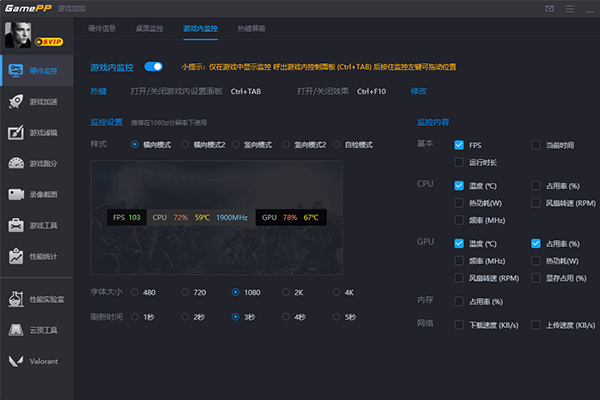This screenshot has height=400, width=600.
Task: Open the 游戏工具 toolbox icon
Action: (x=16, y=225)
